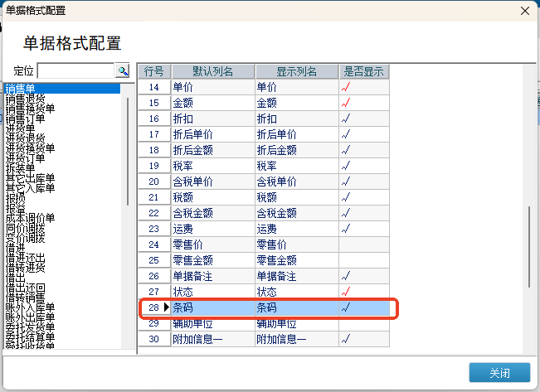
Task: Select row number 20 含税单价
Action: point(153,181)
